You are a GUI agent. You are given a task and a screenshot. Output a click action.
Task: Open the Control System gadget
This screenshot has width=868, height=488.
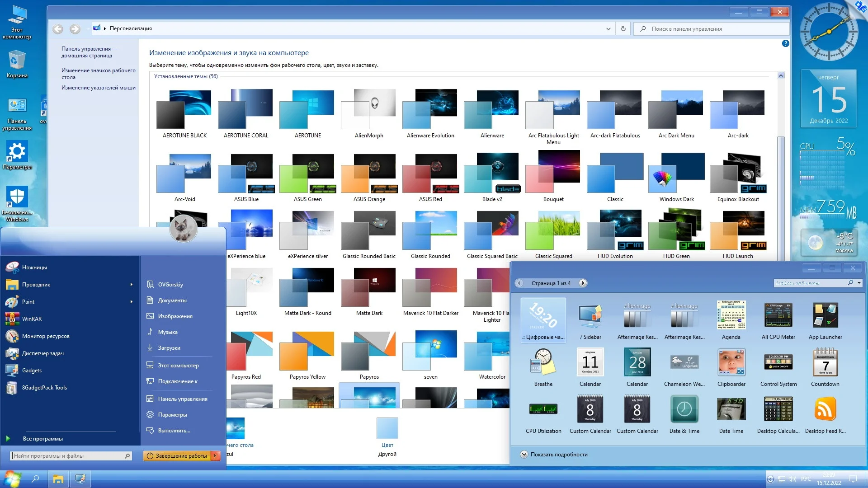pos(778,363)
